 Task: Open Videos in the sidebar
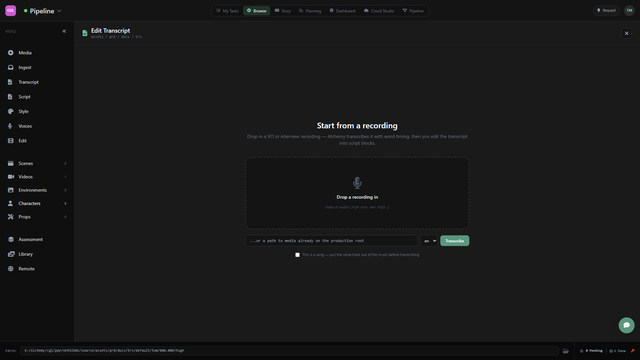point(37,177)
